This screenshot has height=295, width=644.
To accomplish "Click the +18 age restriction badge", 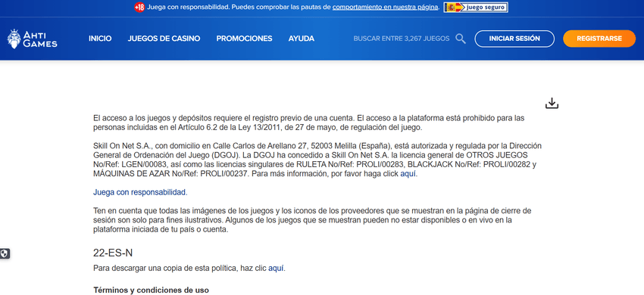I will (139, 7).
